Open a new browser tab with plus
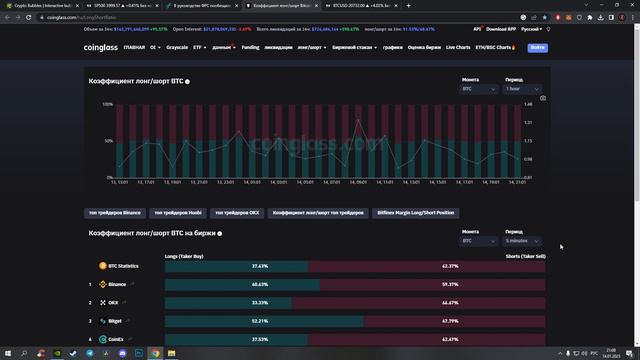 click(409, 6)
